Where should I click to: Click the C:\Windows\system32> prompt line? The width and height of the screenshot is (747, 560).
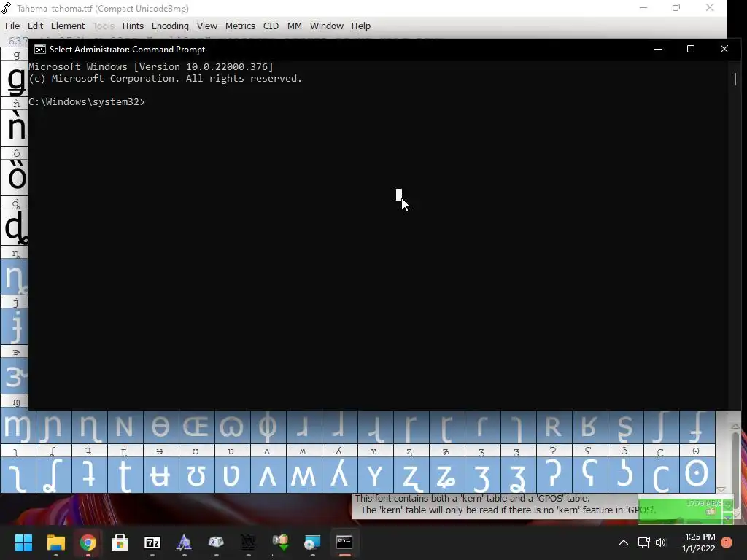(x=87, y=102)
